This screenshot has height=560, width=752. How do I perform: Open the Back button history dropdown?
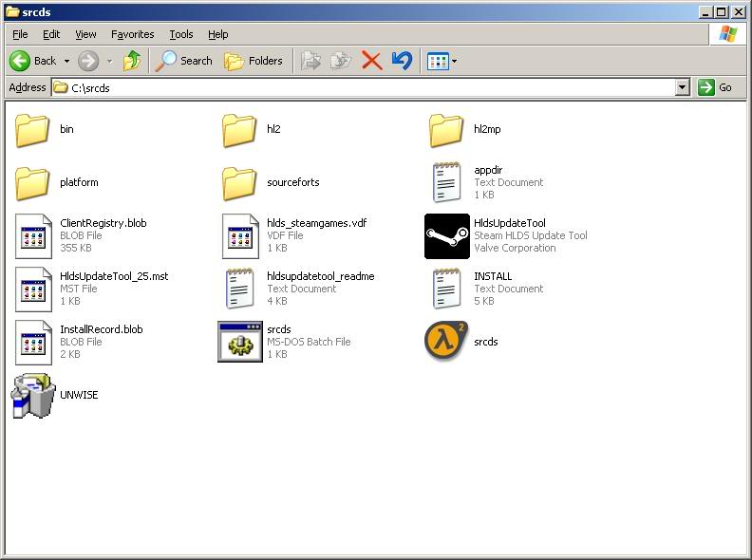(66, 61)
